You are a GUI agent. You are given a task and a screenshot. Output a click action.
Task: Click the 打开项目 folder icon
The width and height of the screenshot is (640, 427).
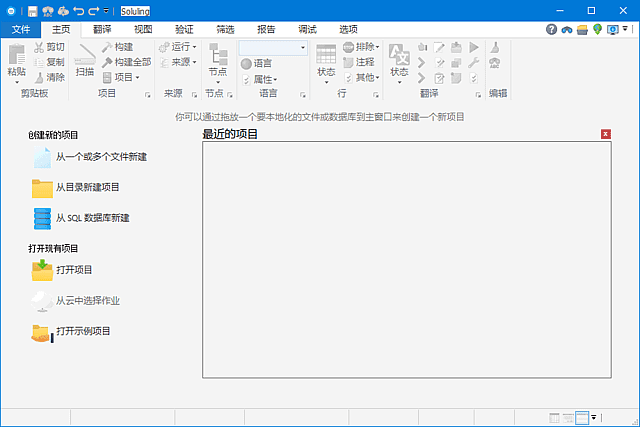42,269
